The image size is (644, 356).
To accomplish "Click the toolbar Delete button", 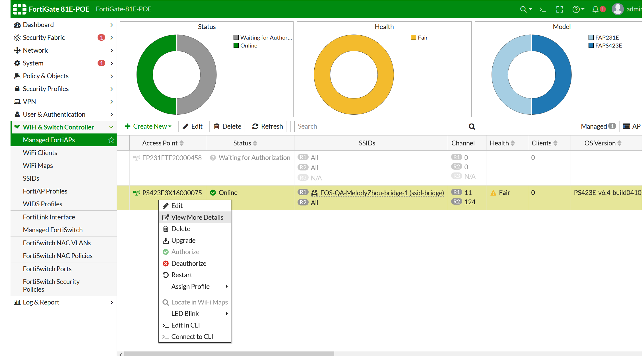I will [228, 126].
